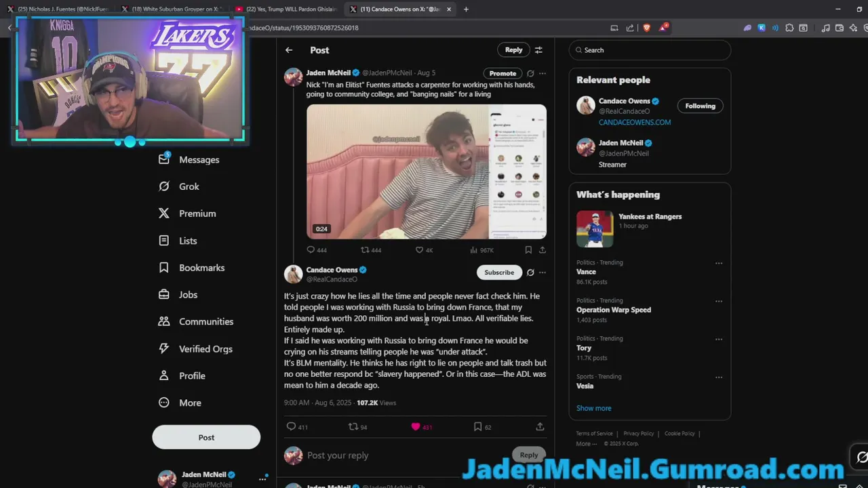Screen dimensions: 868x488
Task: Open Premium in the sidebar
Action: point(186,213)
